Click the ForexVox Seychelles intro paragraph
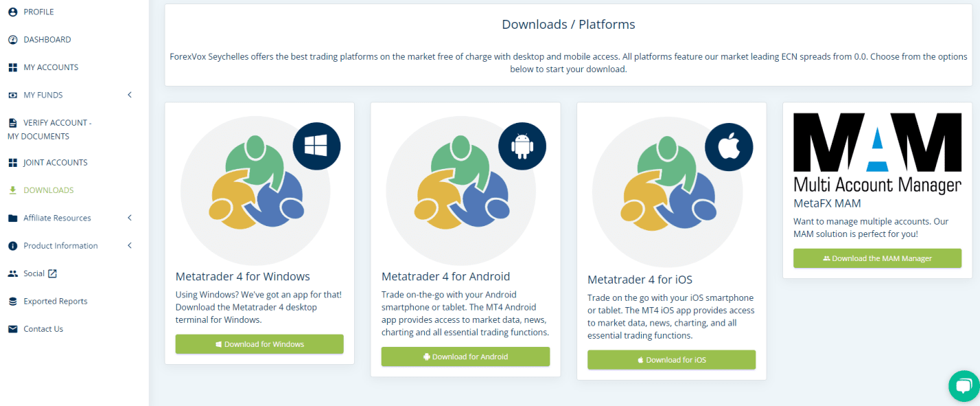Screen dimensions: 980x406 point(568,63)
